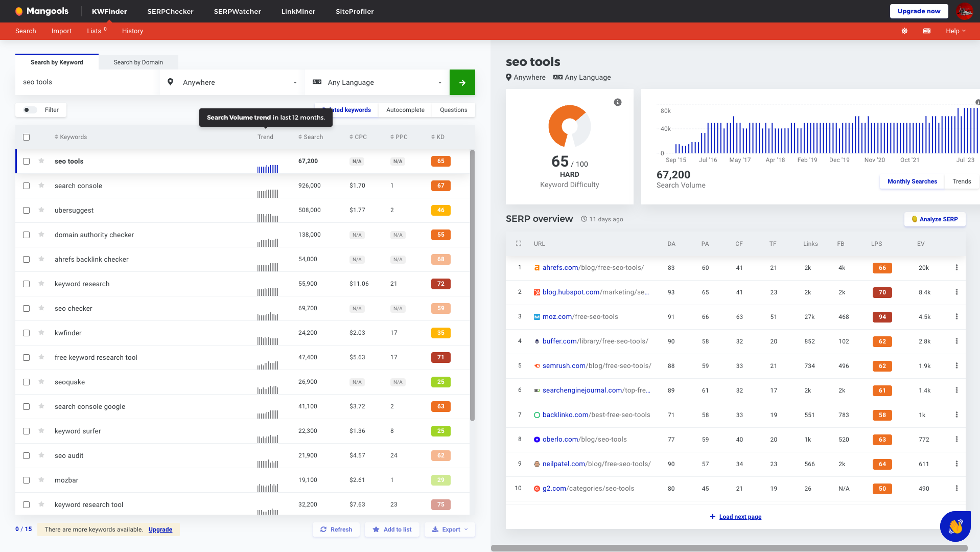Load next page of SERP results
The image size is (980, 552).
click(x=735, y=517)
